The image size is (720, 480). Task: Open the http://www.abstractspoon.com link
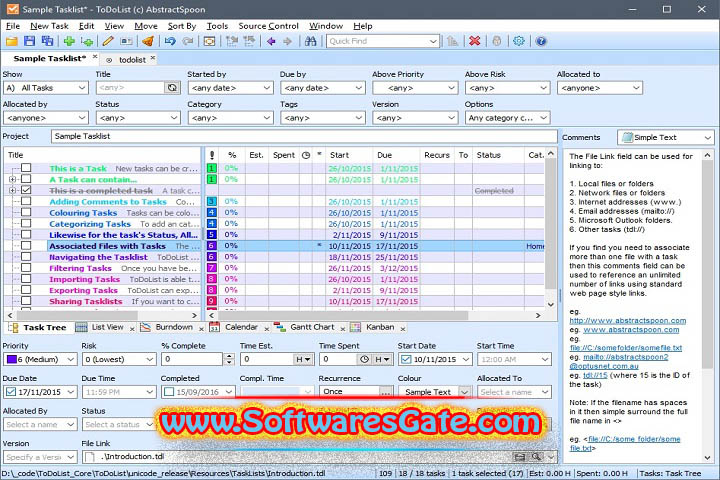pos(628,321)
